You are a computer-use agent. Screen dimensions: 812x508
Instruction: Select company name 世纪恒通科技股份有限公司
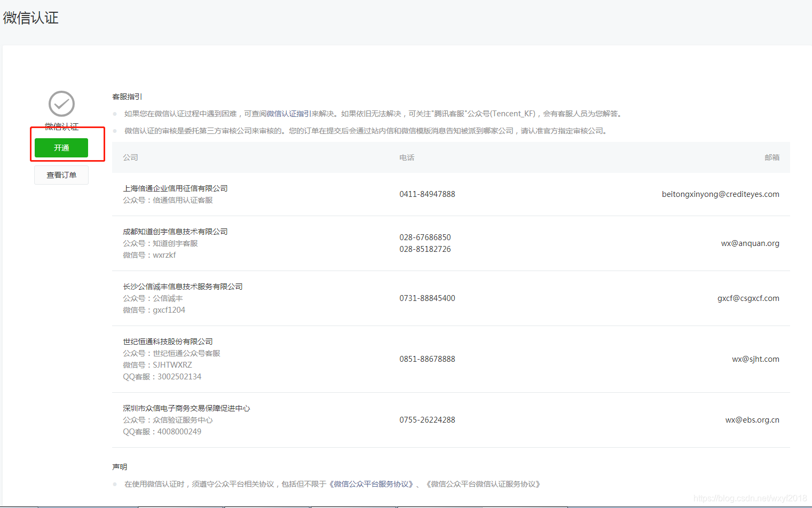pos(168,342)
